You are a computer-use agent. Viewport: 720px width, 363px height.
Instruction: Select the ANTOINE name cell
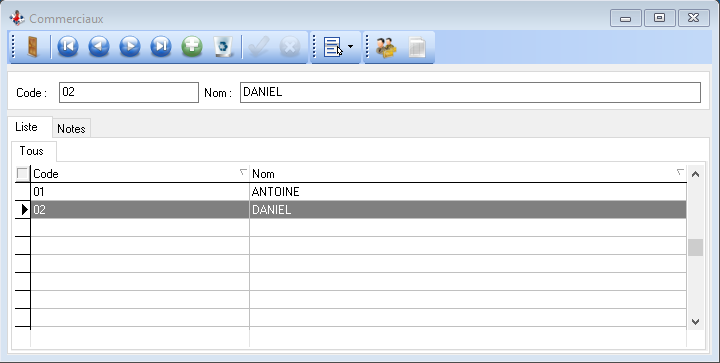coord(468,191)
